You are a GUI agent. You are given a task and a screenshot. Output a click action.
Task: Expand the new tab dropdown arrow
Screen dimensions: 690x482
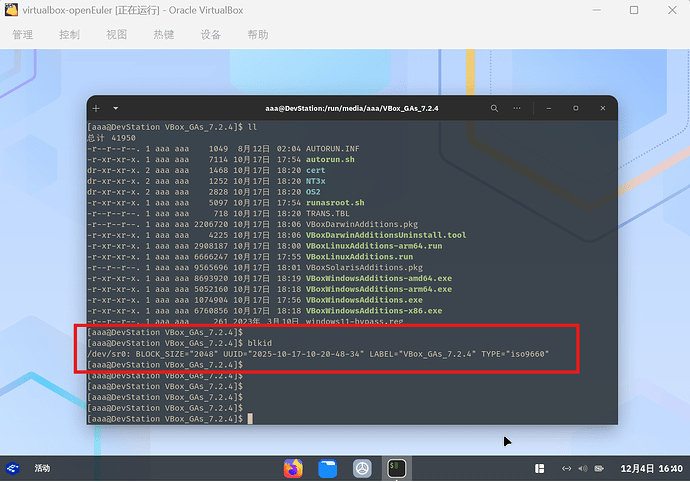(x=115, y=107)
